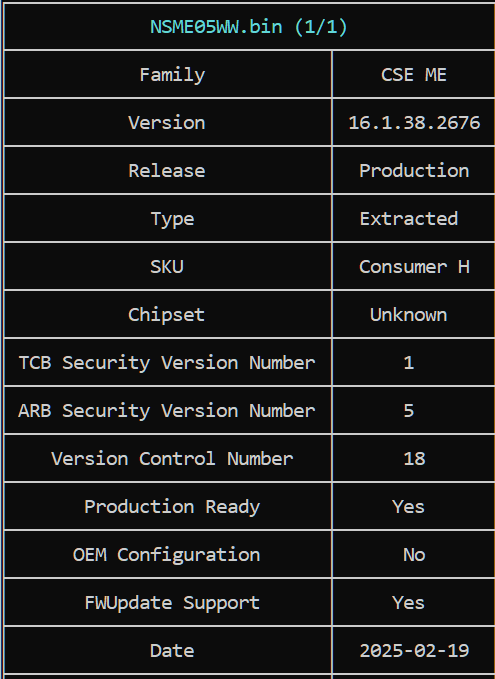Click the NSME05WW.bin (1/1) title header
The image size is (495, 679).
tap(249, 27)
